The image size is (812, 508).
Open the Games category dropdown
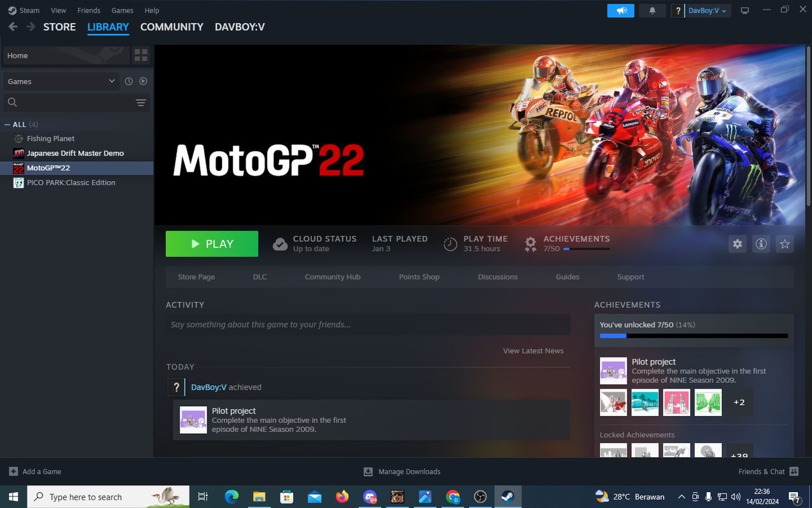[x=61, y=81]
